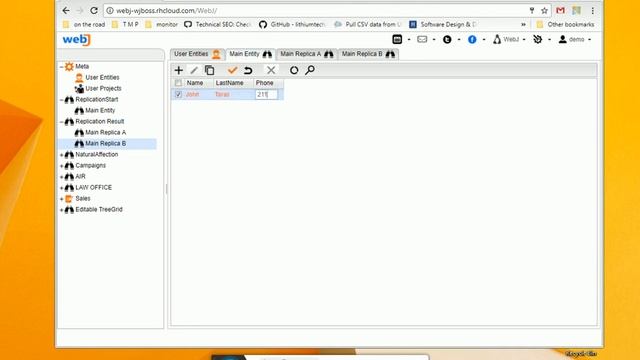Duplicate the record with copy icon
Screen dimensions: 640x360
tap(209, 70)
